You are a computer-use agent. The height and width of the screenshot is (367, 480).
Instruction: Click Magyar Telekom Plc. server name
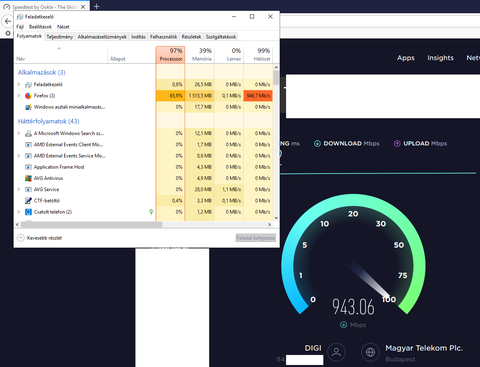point(424,348)
